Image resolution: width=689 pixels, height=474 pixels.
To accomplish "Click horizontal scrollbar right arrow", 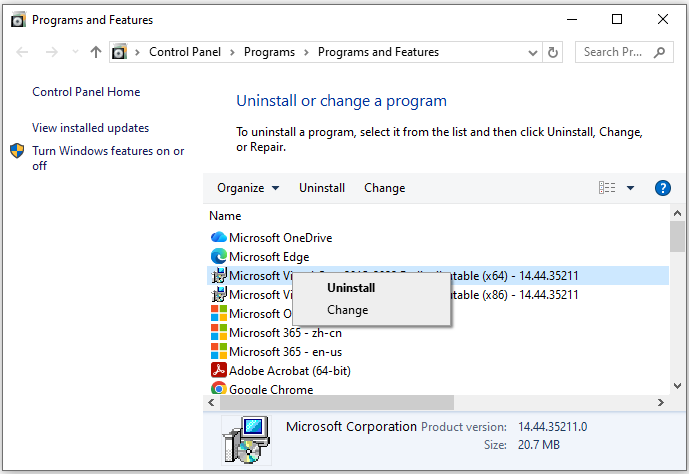I will [660, 402].
